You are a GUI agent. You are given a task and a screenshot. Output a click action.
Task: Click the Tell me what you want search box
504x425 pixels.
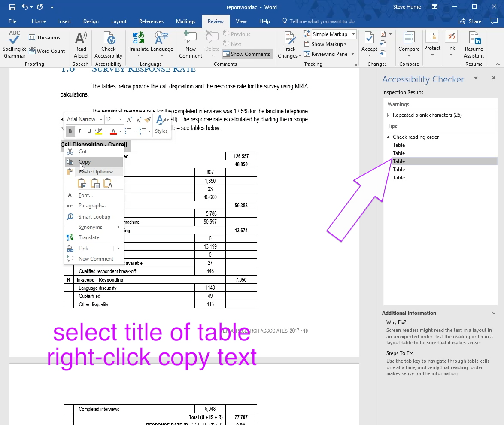coord(319,21)
